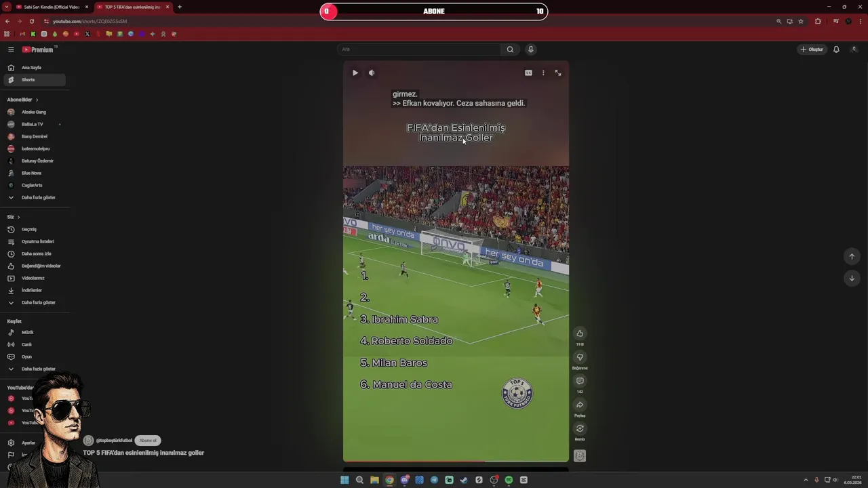Open Müzik in Keşfet section
868x488 pixels.
coord(34,332)
